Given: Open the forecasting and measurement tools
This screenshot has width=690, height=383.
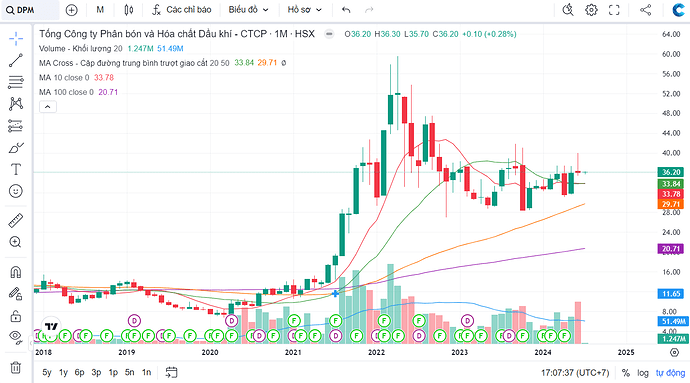Looking at the screenshot, I should [x=16, y=126].
